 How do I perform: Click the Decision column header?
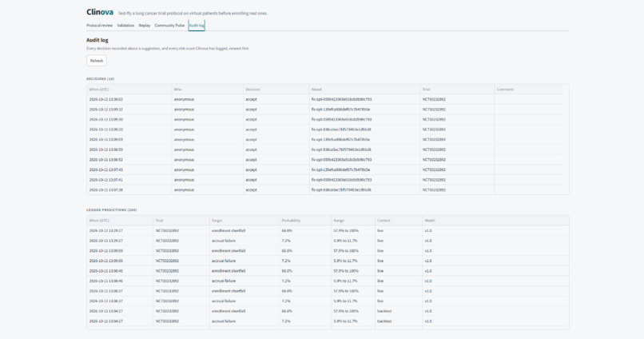[252, 90]
